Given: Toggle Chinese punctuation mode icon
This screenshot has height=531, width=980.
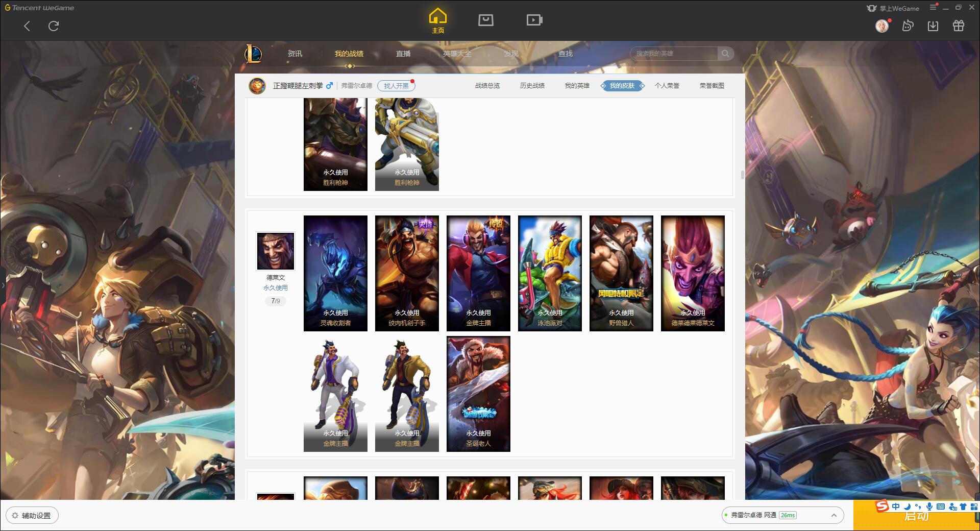Looking at the screenshot, I should point(918,506).
